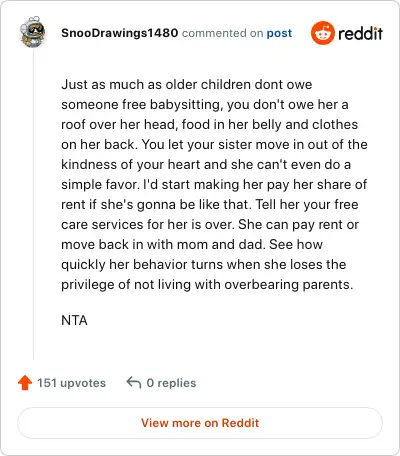Open the '0 replies' label
The width and height of the screenshot is (400, 456).
click(171, 383)
